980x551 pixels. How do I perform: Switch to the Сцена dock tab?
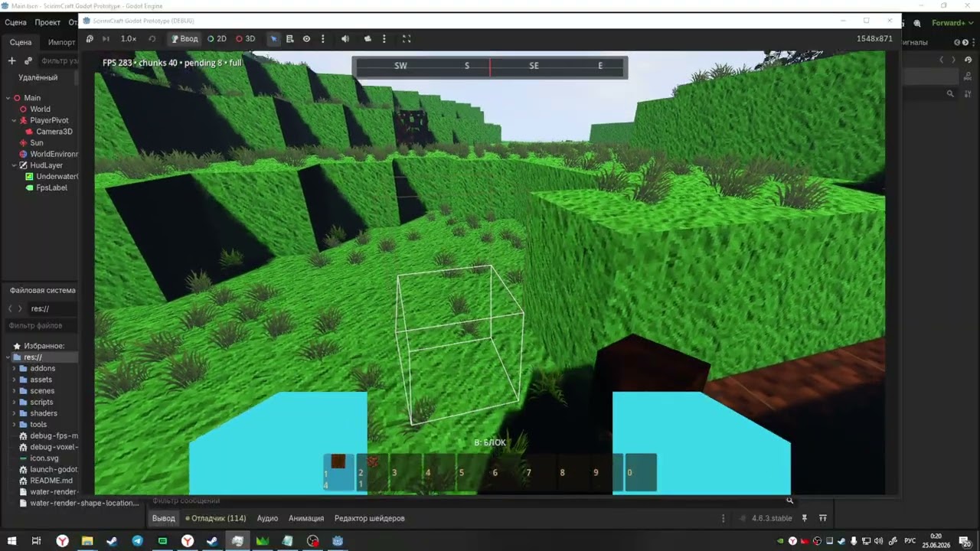tap(21, 42)
